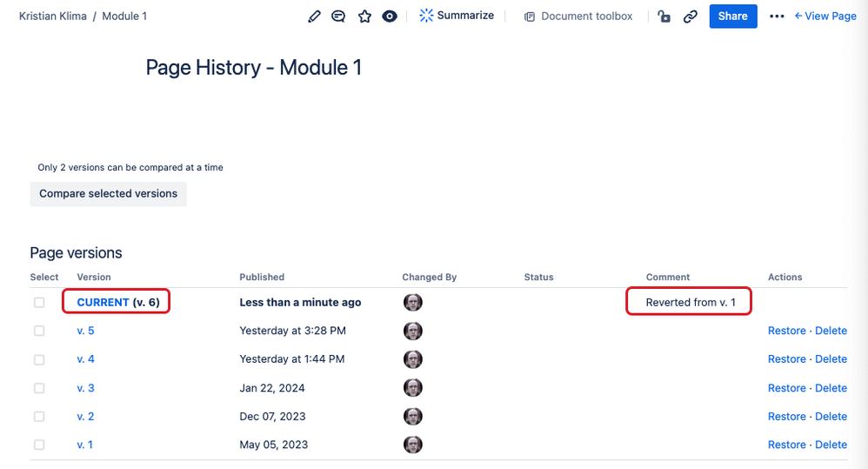This screenshot has width=868, height=469.
Task: Select checkbox for version v. 1
Action: pos(39,445)
